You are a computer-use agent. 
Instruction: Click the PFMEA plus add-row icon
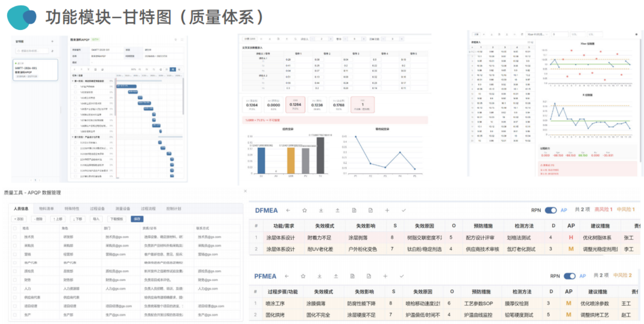386,276
